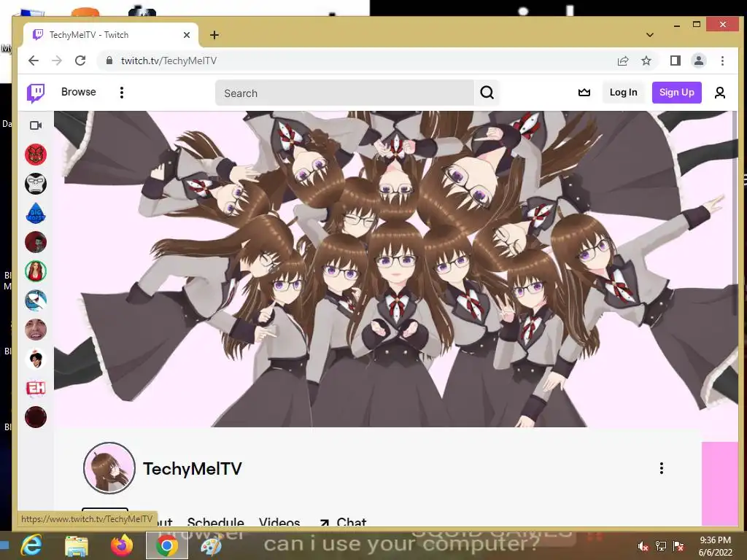The width and height of the screenshot is (747, 560).
Task: Click the Chrome taskbar icon
Action: click(167, 545)
